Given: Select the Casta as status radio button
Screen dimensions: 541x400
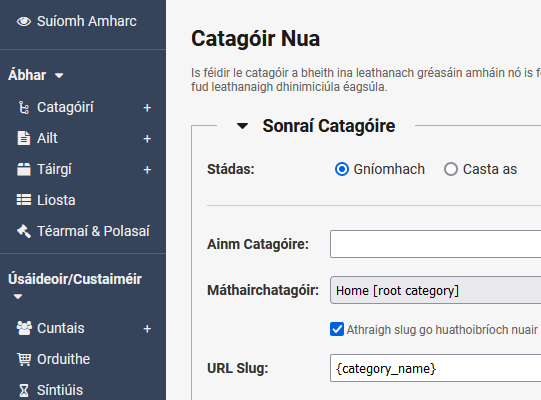Looking at the screenshot, I should (451, 169).
